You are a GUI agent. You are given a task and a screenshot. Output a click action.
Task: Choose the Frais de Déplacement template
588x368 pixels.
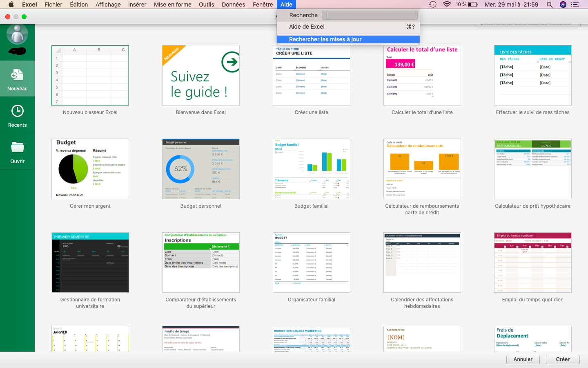tap(533, 339)
